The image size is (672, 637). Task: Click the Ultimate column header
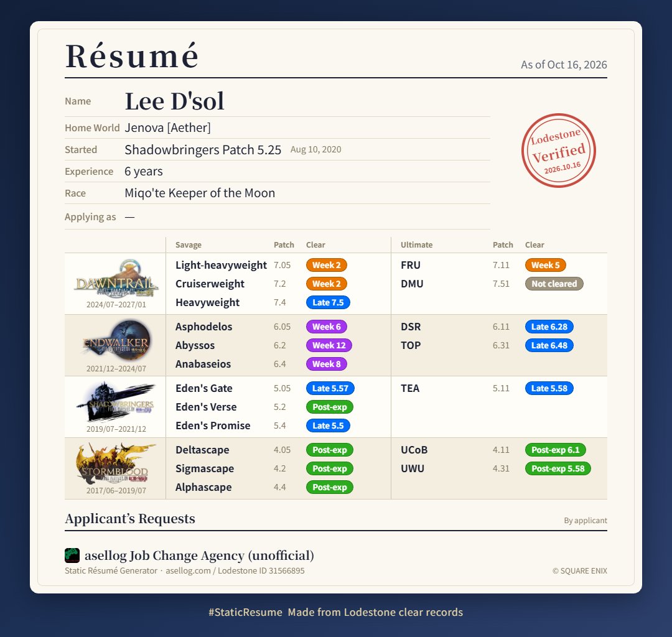416,245
